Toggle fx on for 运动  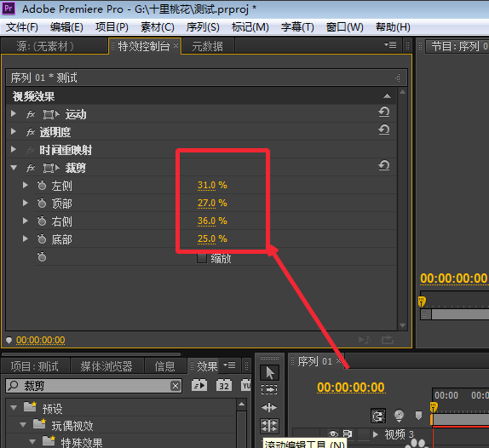31,114
